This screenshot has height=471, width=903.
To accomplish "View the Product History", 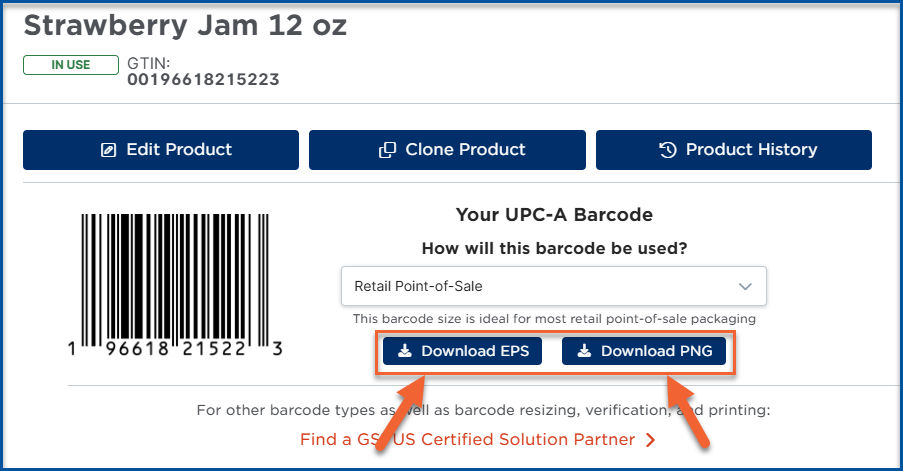I will click(734, 150).
